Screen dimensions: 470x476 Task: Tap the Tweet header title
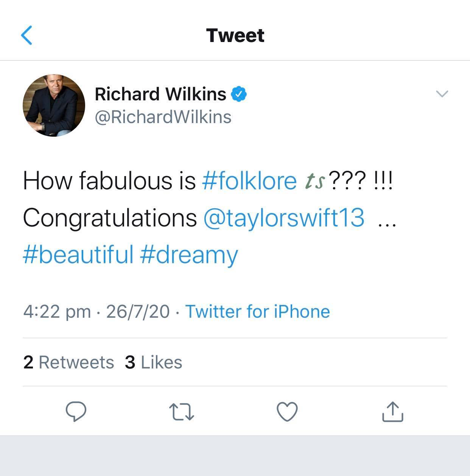(x=235, y=36)
